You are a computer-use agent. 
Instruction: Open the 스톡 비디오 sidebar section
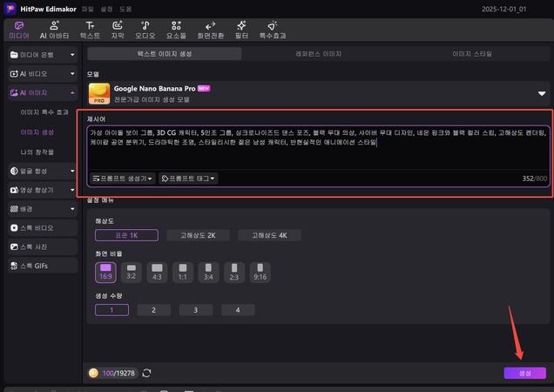point(43,228)
